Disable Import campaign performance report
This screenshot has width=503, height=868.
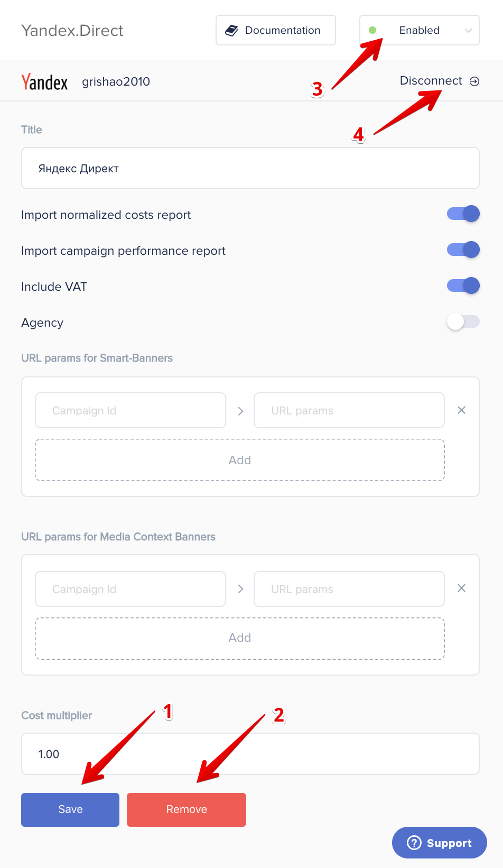[463, 250]
